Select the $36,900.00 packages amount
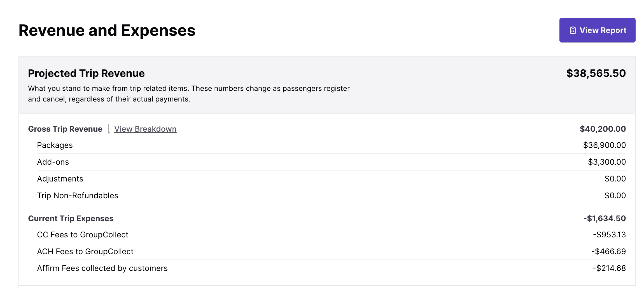Screen dimensions: 644x288 point(604,145)
